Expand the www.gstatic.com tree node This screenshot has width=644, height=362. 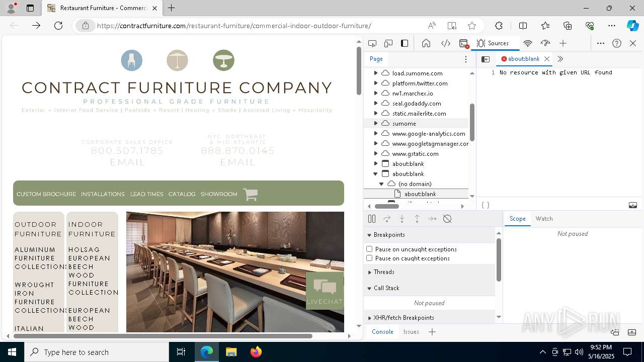click(375, 153)
